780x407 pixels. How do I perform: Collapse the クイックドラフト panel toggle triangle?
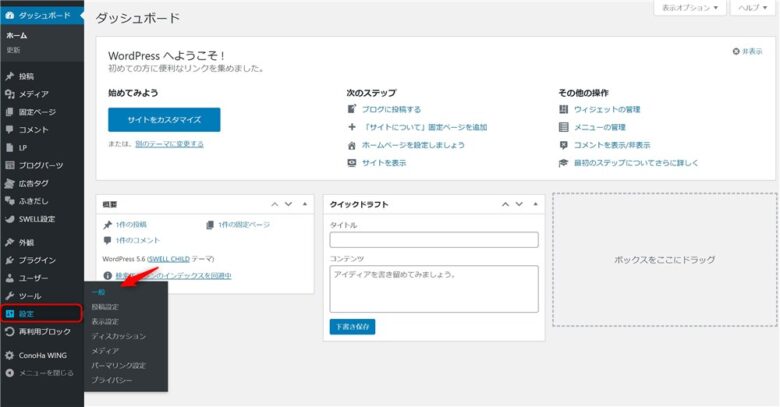(x=535, y=204)
